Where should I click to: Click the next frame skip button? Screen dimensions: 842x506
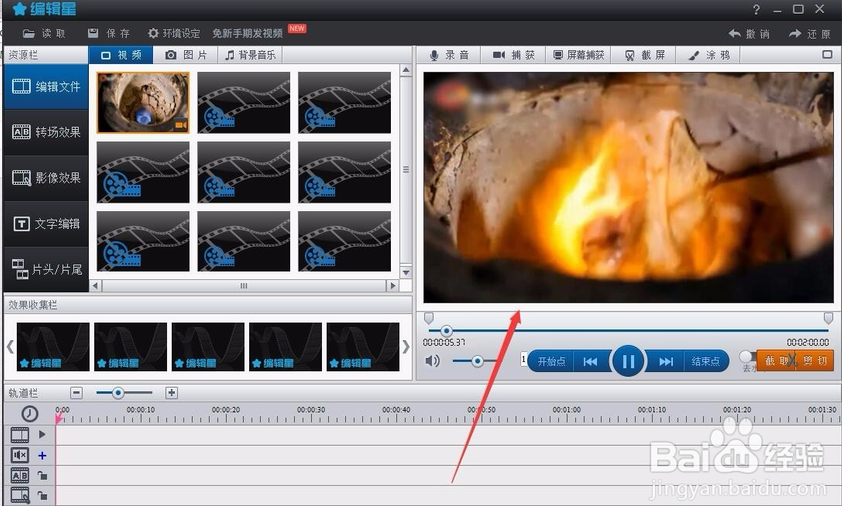pos(666,362)
